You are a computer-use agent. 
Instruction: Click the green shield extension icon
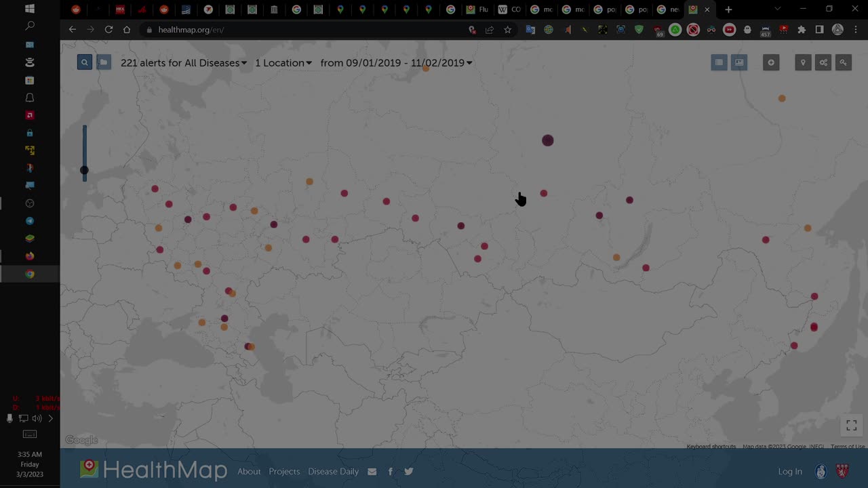639,30
